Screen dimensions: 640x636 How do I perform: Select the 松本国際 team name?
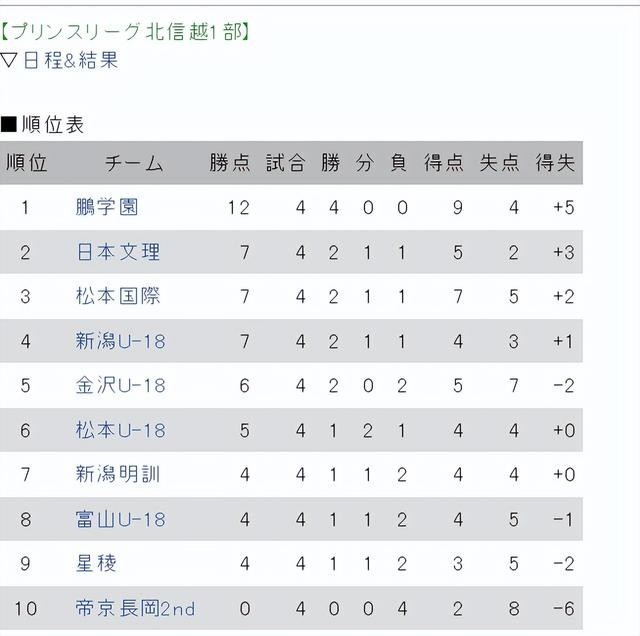tap(118, 296)
